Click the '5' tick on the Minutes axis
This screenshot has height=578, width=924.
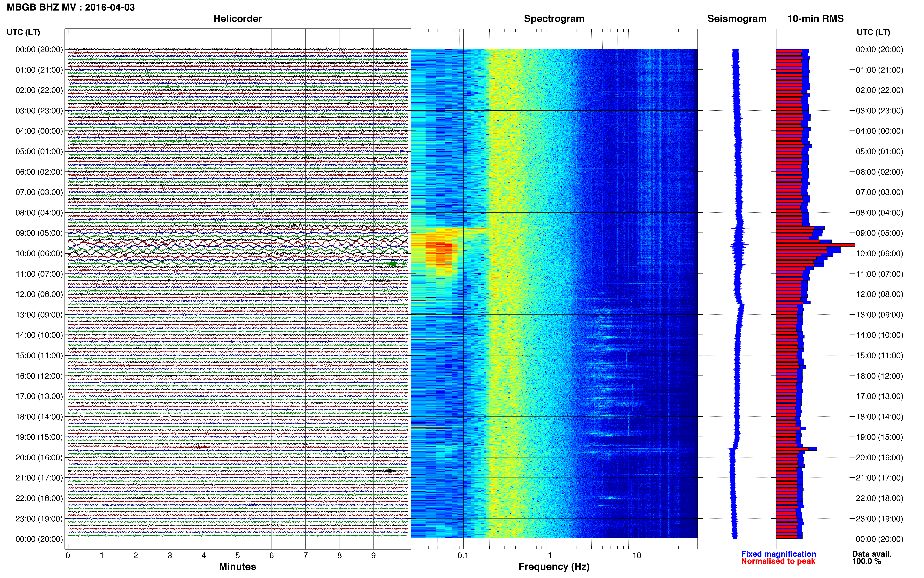click(238, 555)
